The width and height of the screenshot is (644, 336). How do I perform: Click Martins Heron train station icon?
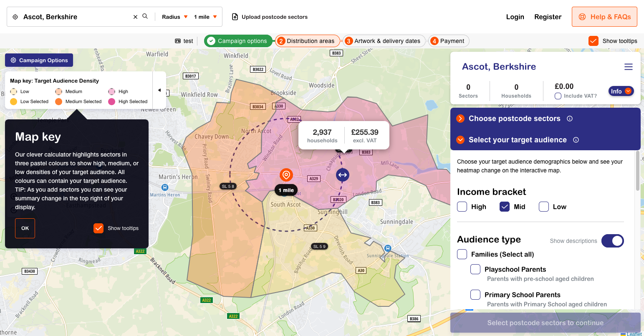(165, 187)
